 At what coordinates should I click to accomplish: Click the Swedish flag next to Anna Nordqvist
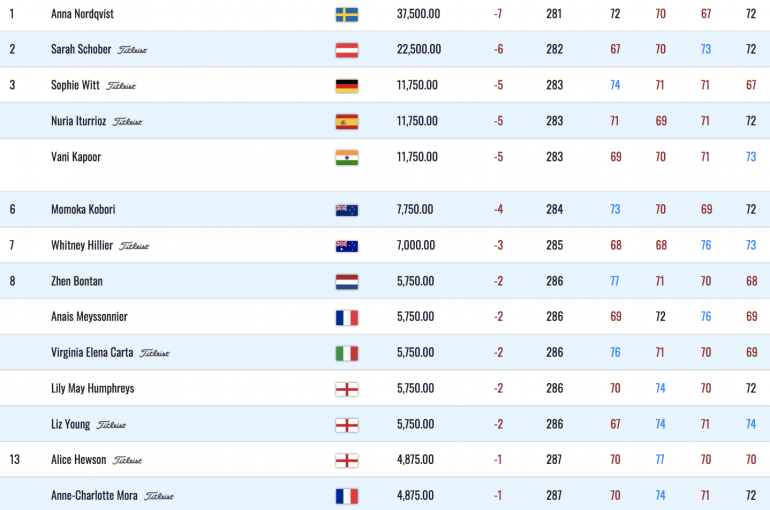coord(347,15)
